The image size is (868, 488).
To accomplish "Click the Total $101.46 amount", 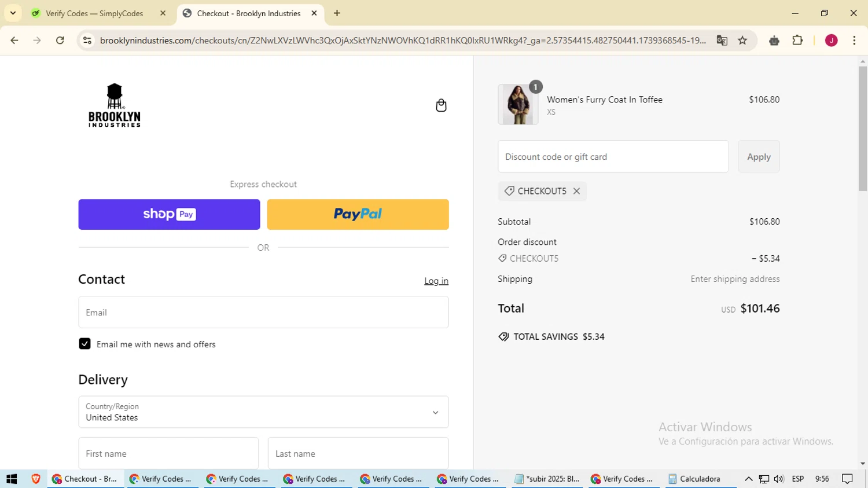I will (x=760, y=309).
